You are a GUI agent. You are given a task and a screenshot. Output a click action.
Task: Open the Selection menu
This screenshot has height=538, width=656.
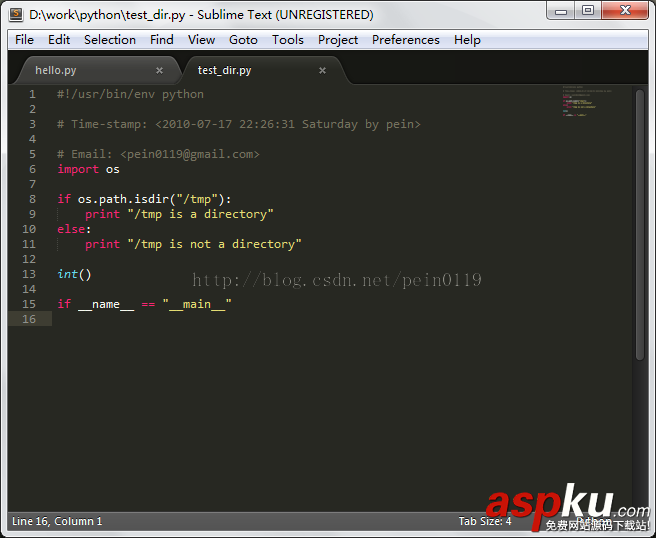tap(110, 40)
